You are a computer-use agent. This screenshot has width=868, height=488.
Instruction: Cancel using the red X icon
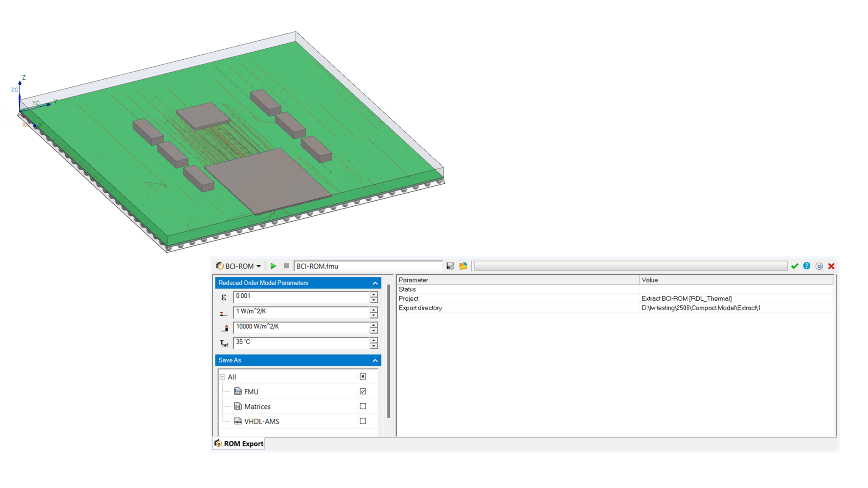click(831, 266)
